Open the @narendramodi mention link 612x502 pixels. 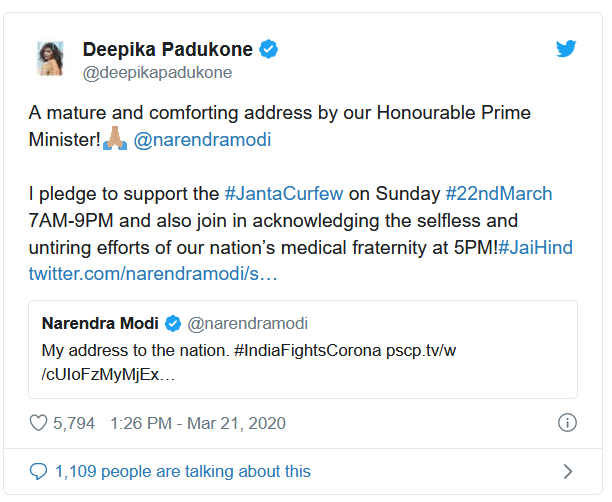(x=202, y=140)
